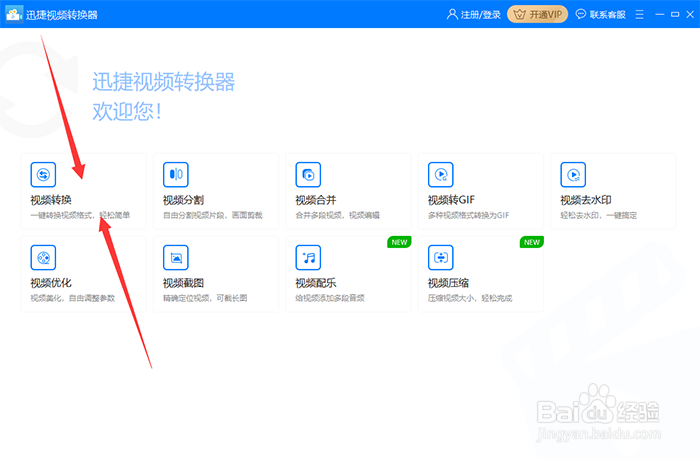Select the 视频压缩 title text

coord(448,283)
